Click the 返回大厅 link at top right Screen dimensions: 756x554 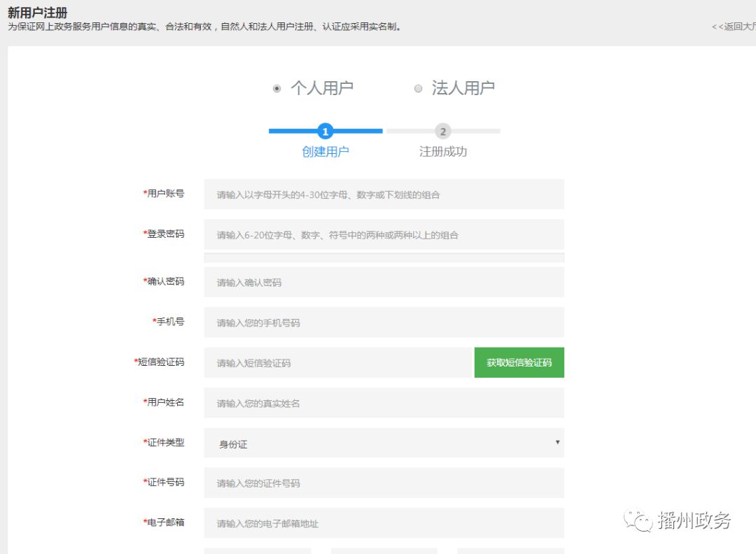[x=735, y=27]
